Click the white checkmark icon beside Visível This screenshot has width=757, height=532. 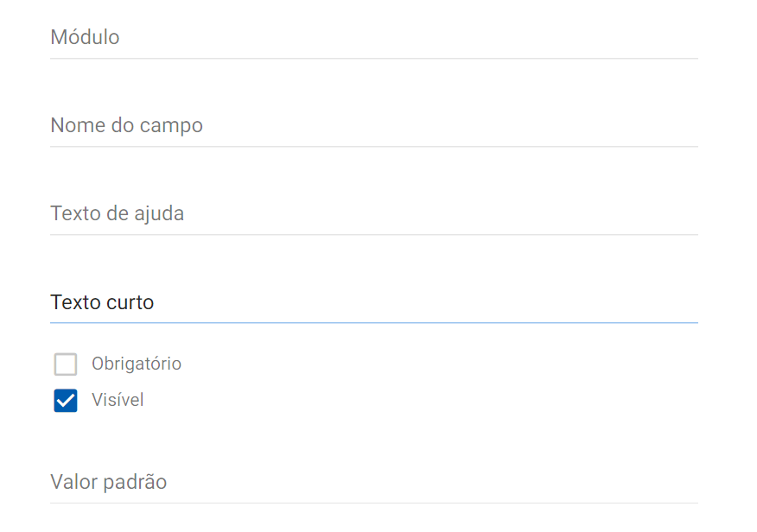66,401
